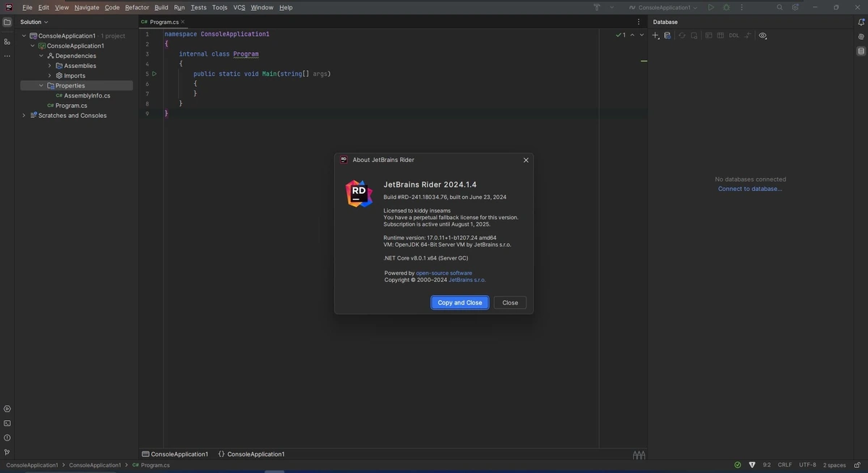Open the Tests menu
868x473 pixels.
(x=198, y=7)
